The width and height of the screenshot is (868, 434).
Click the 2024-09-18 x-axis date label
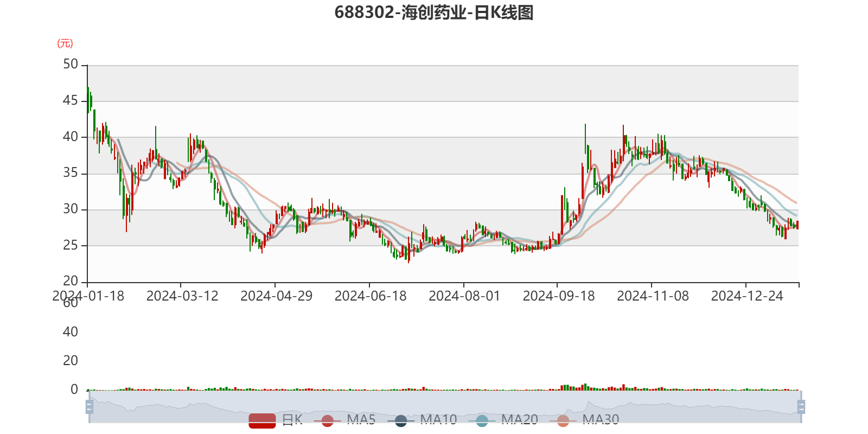pyautogui.click(x=559, y=296)
